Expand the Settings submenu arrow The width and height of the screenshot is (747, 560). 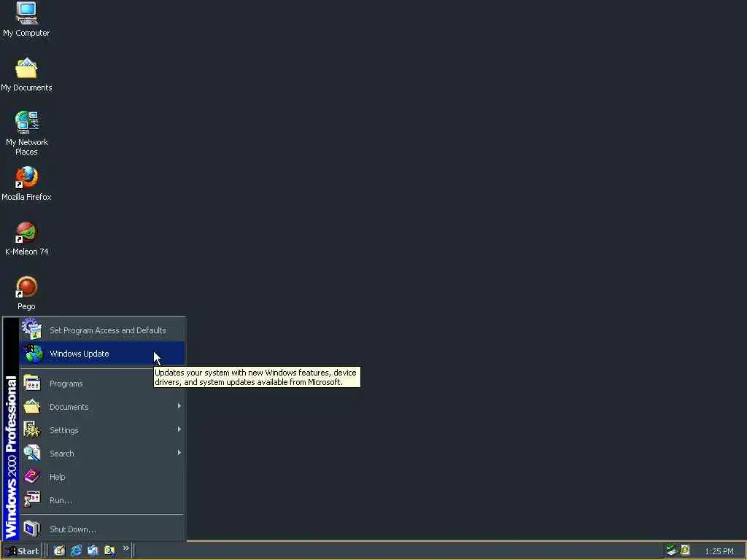[179, 429]
